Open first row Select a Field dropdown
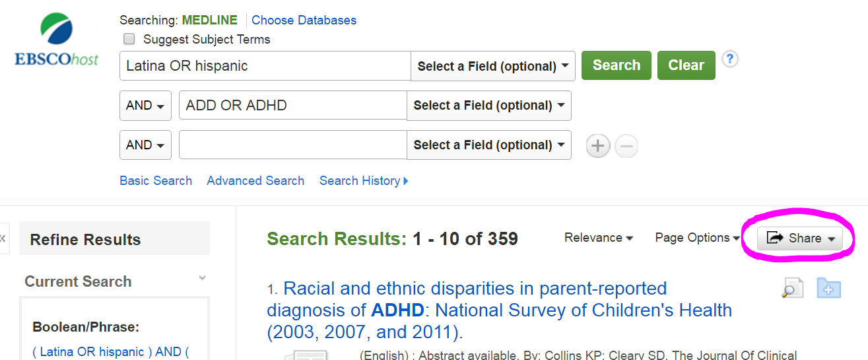 pyautogui.click(x=493, y=66)
